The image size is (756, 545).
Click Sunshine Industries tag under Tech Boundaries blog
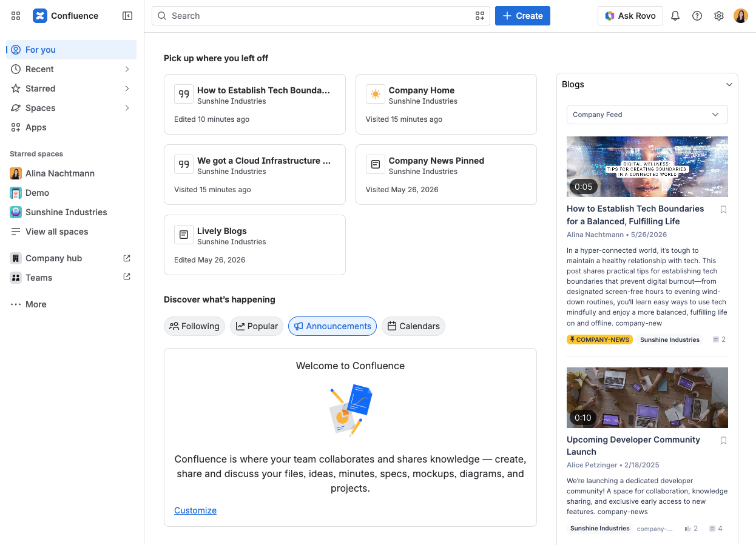pyautogui.click(x=670, y=339)
